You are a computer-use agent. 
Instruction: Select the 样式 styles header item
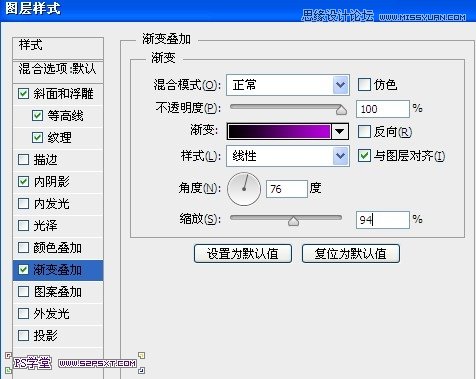pyautogui.click(x=58, y=48)
